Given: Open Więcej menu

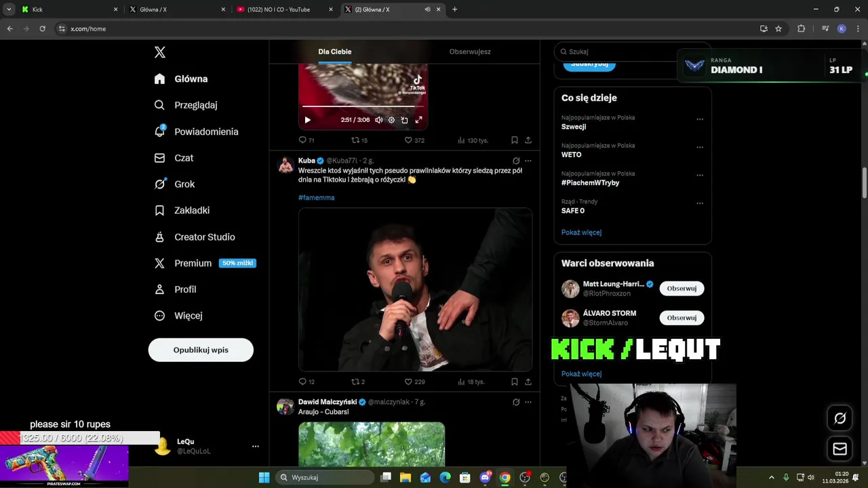Looking at the screenshot, I should pyautogui.click(x=178, y=316).
